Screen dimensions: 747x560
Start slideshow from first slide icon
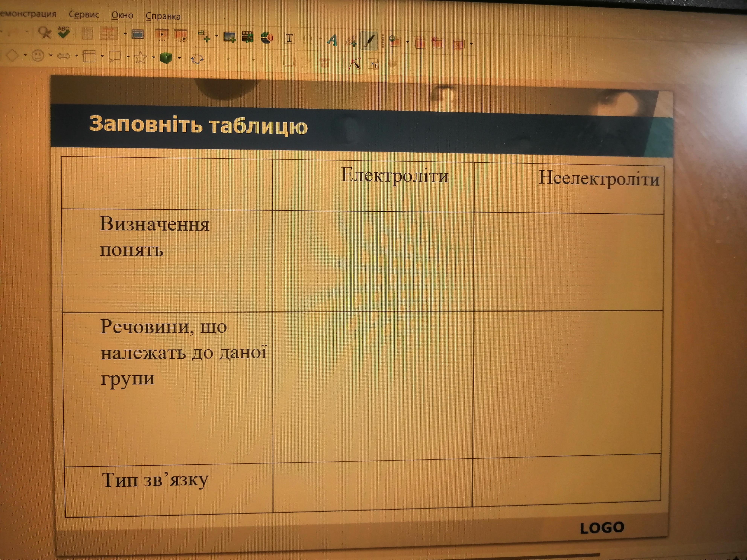click(162, 35)
